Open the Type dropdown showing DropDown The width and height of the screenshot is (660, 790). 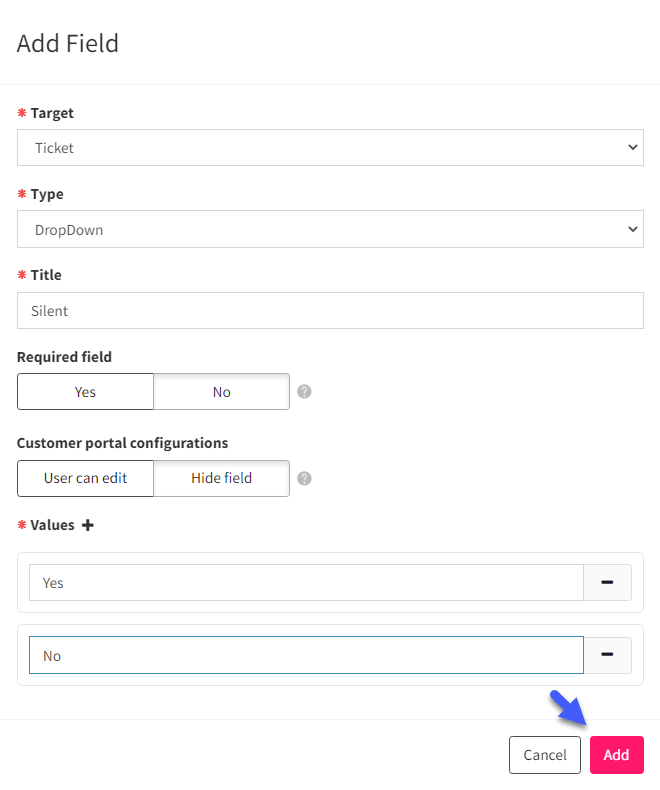(x=330, y=229)
